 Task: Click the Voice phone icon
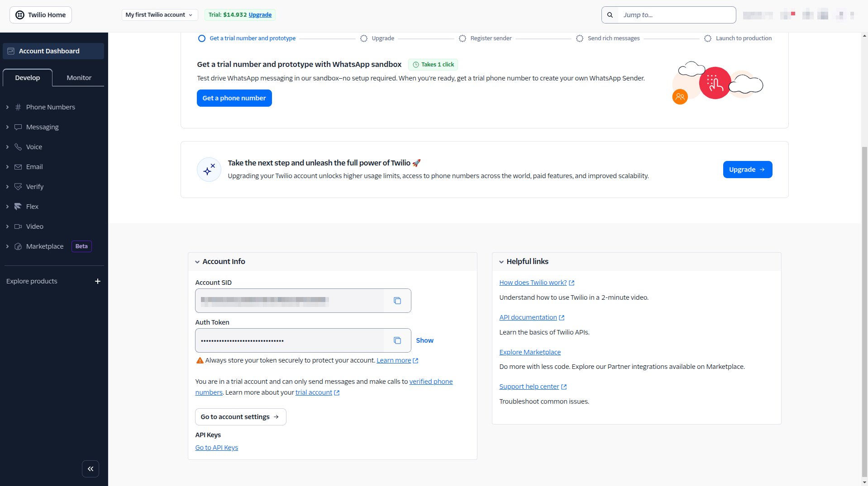point(18,147)
